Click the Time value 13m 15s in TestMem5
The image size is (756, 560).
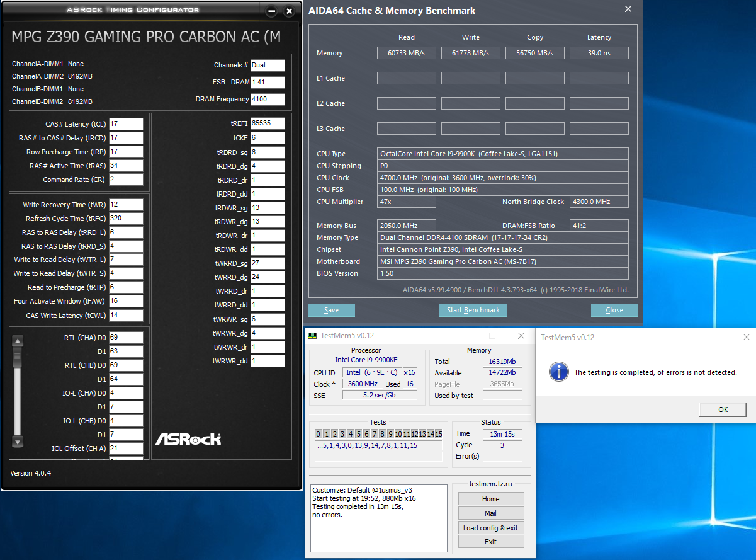click(x=502, y=433)
